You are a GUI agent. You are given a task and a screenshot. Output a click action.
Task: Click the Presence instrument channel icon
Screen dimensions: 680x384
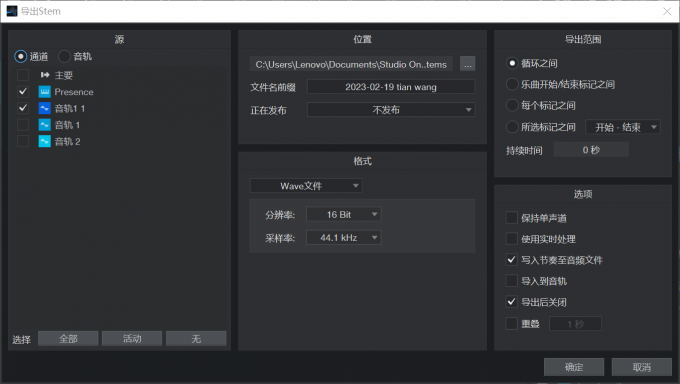point(45,92)
